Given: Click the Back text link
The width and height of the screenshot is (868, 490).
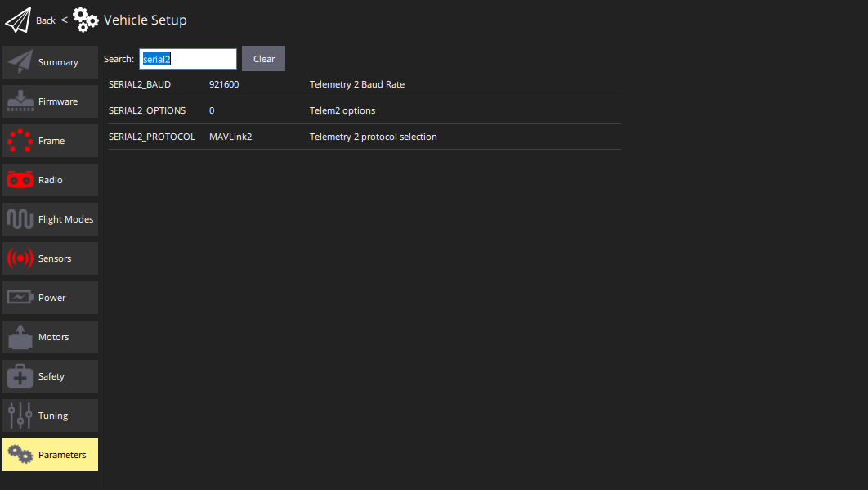Looking at the screenshot, I should coord(46,20).
